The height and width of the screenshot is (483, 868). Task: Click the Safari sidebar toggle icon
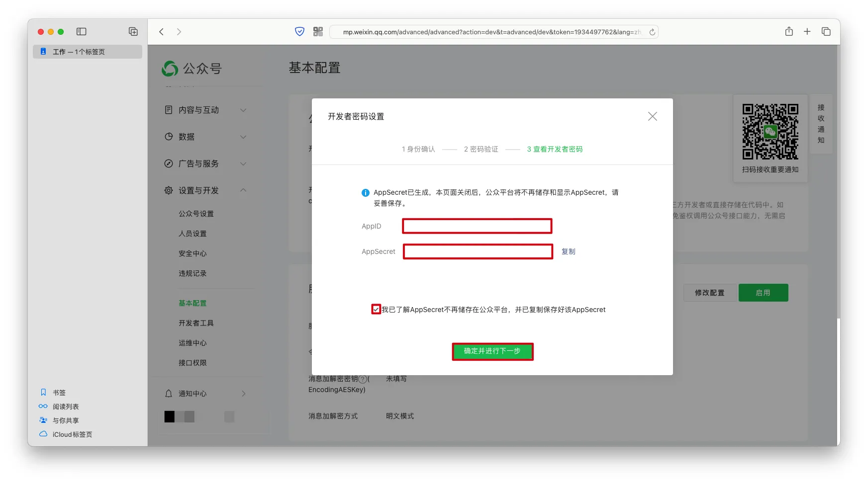82,32
